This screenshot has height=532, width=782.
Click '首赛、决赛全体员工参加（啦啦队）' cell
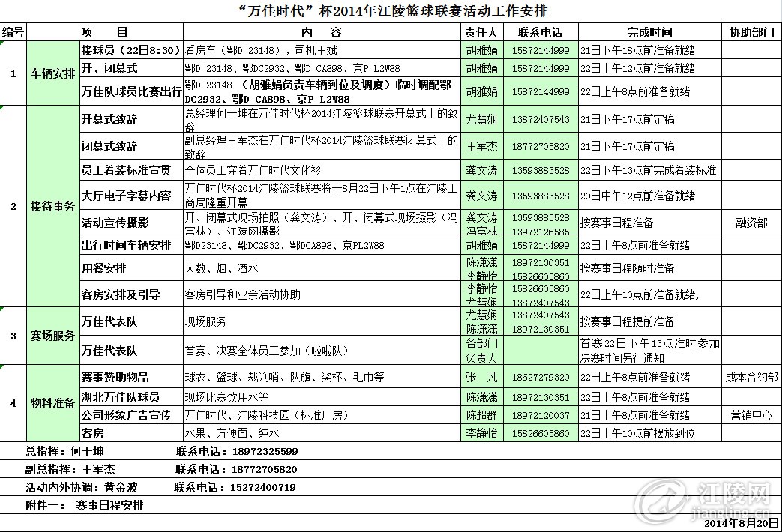(x=322, y=351)
